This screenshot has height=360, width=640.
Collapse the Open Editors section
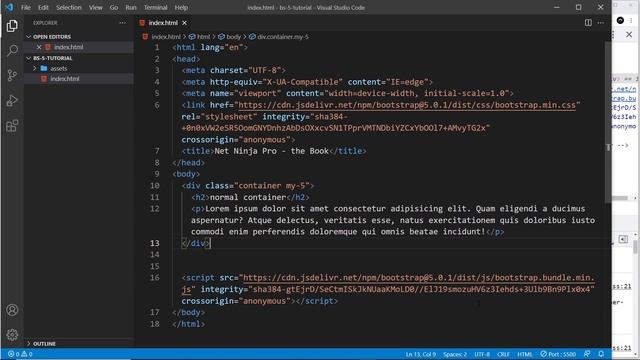pos(29,37)
